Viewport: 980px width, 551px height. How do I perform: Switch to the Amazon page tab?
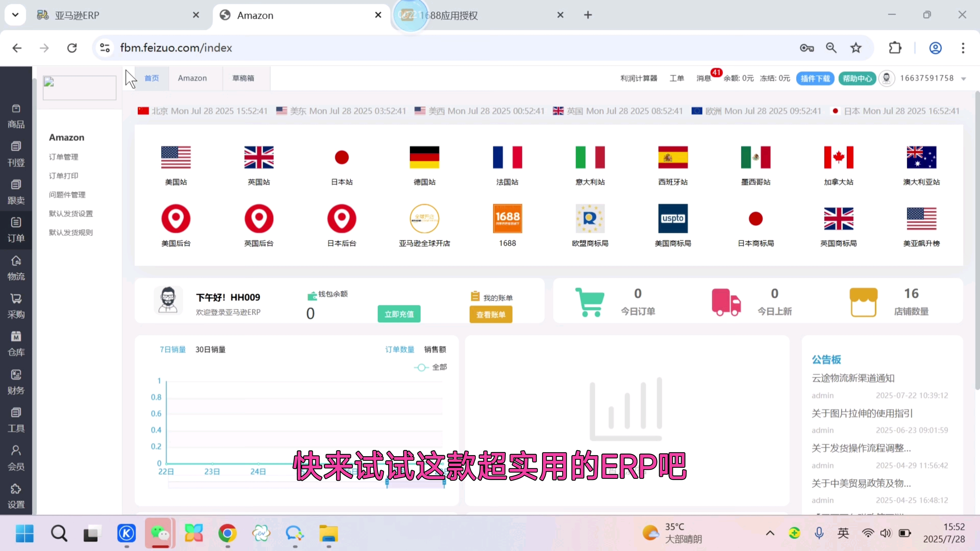click(192, 78)
